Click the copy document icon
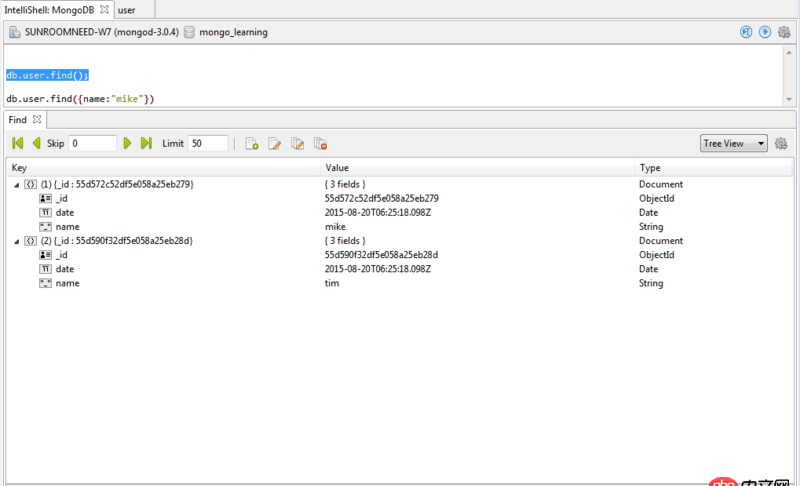The height and width of the screenshot is (486, 800). tap(297, 144)
